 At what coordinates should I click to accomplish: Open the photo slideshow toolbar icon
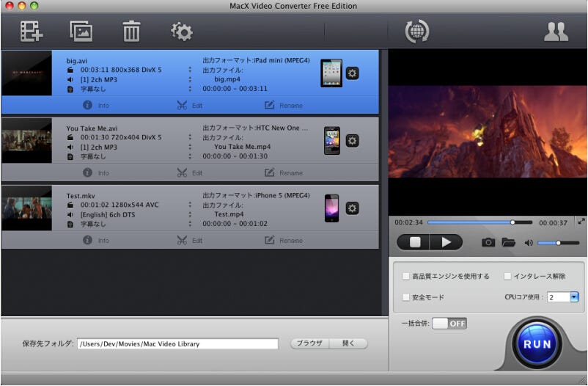[81, 31]
